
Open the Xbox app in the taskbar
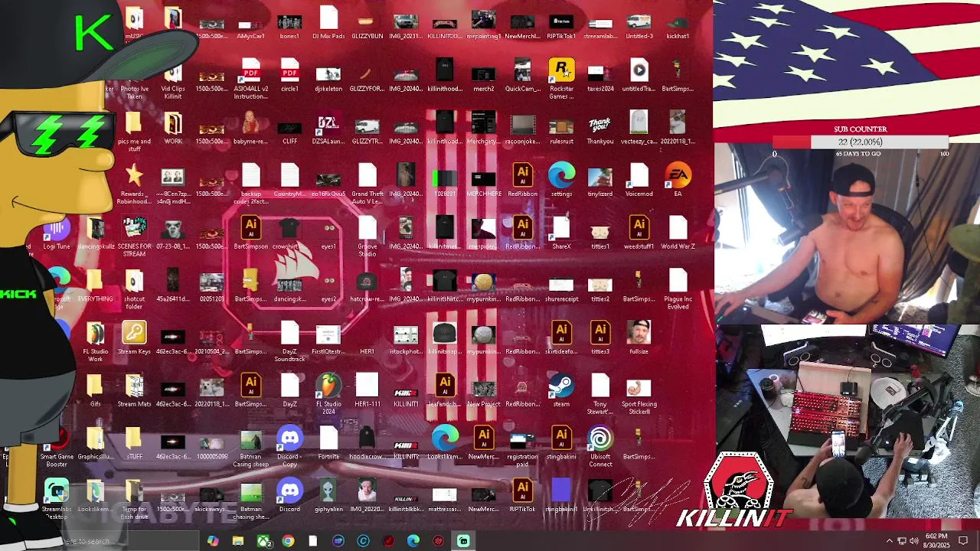point(263,541)
